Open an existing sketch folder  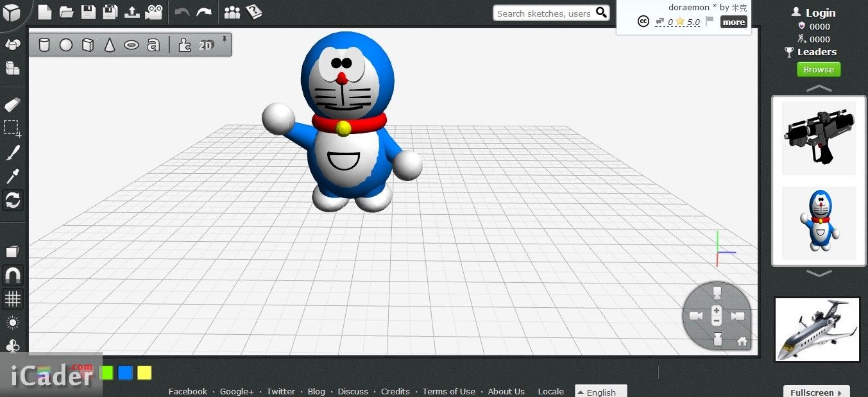66,12
